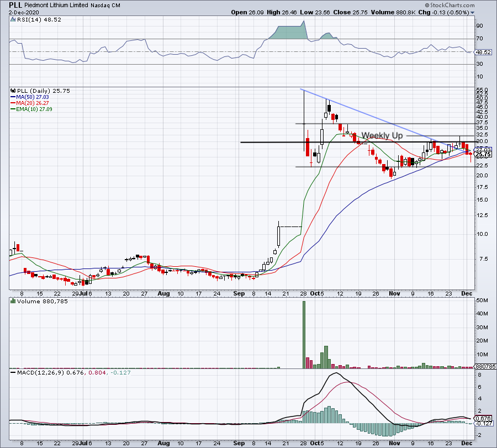Click the -0.127 histogram tag on right axis
Screen dimensions: 497x448
[484, 423]
